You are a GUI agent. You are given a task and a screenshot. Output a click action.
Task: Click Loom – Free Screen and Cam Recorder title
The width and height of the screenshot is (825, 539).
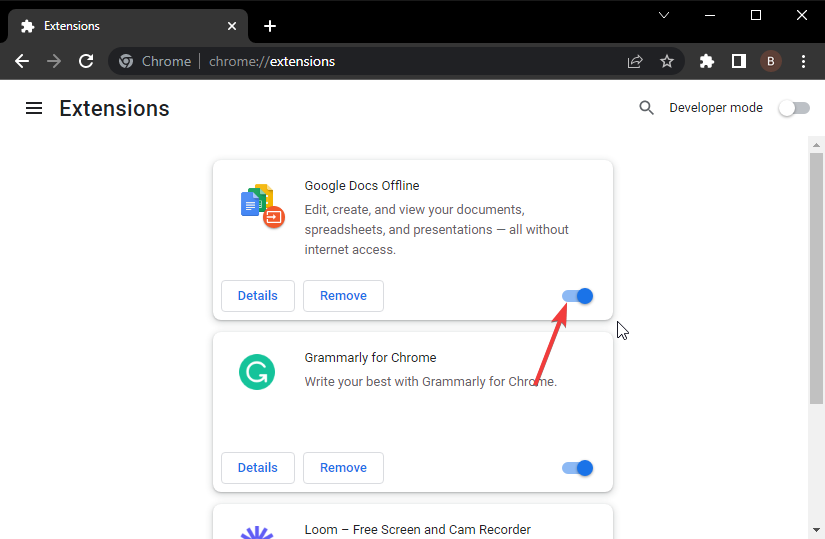pyautogui.click(x=418, y=530)
